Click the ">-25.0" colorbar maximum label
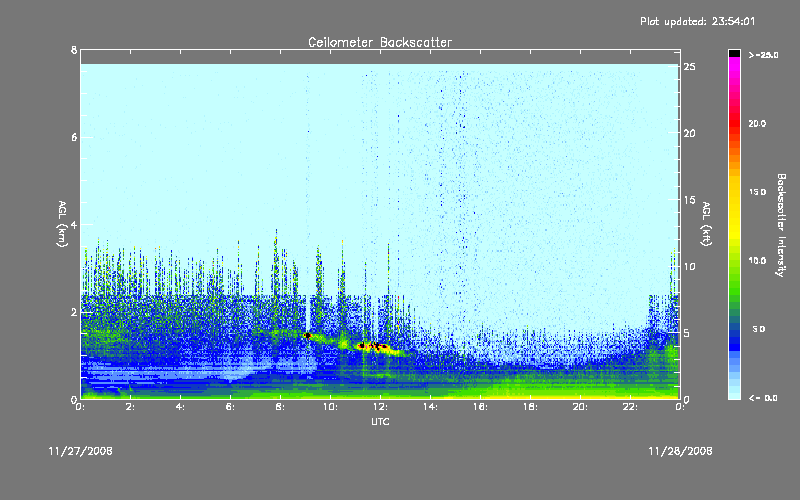This screenshot has width=800, height=500. [763, 55]
